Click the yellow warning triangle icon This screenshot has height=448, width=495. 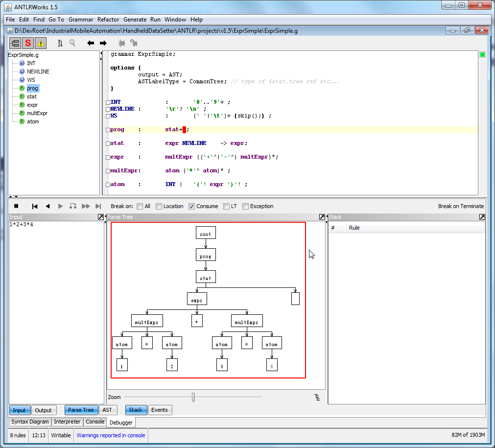[x=41, y=43]
